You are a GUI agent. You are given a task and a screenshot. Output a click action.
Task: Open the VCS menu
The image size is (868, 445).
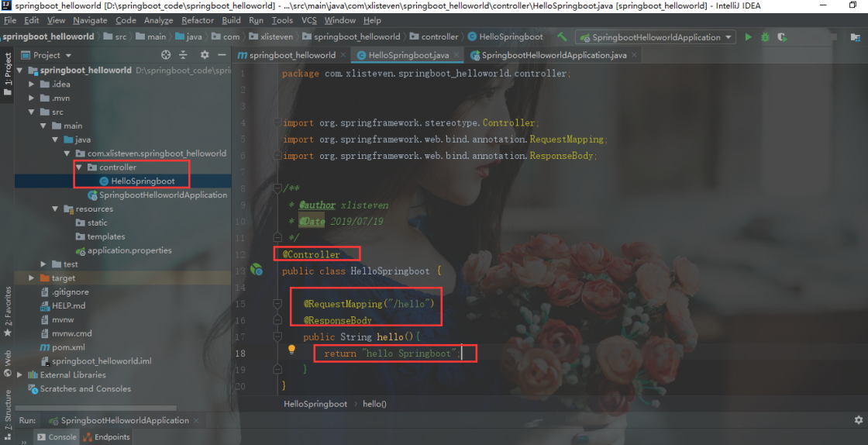click(x=309, y=20)
